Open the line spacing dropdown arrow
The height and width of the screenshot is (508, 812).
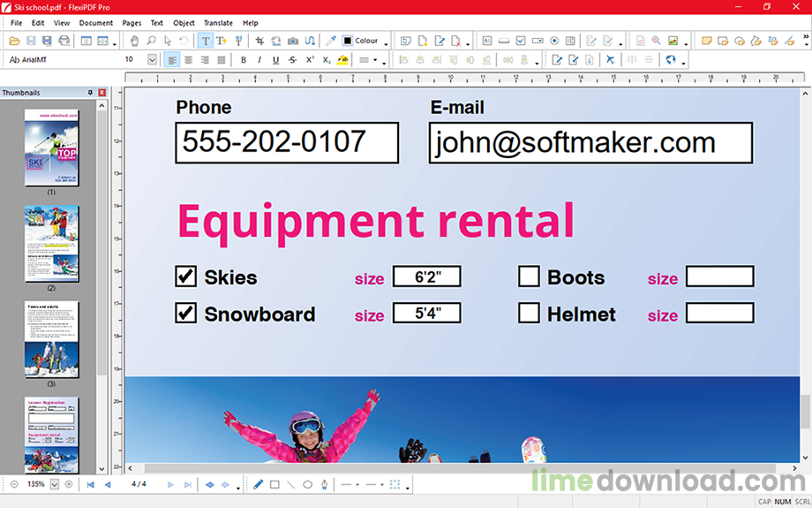point(375,59)
